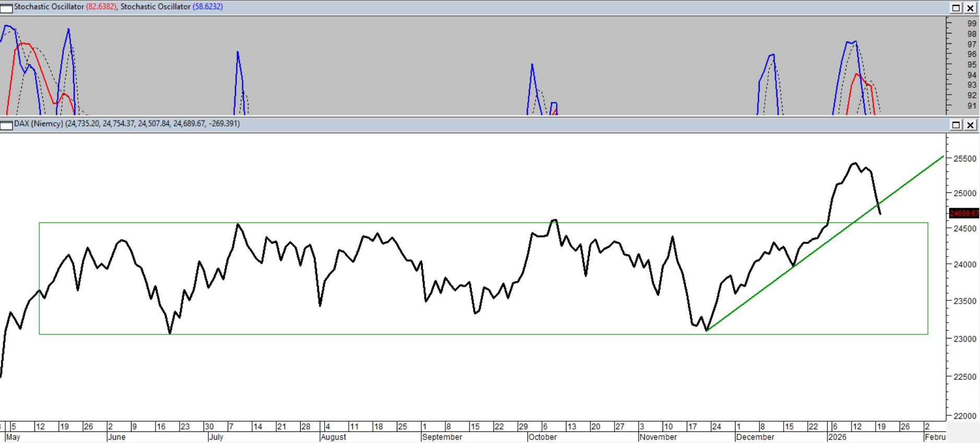Maximize the Stochastic Oscillator pane

956,8
